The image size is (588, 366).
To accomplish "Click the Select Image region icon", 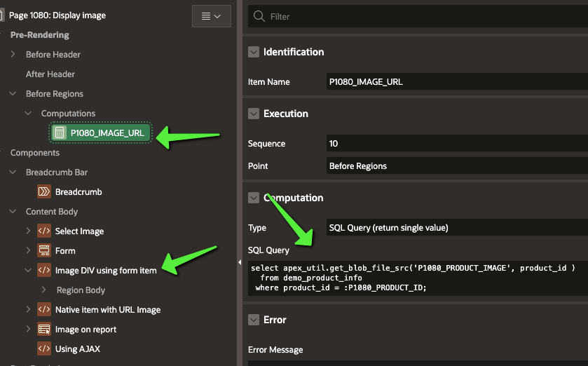I will 44,231.
